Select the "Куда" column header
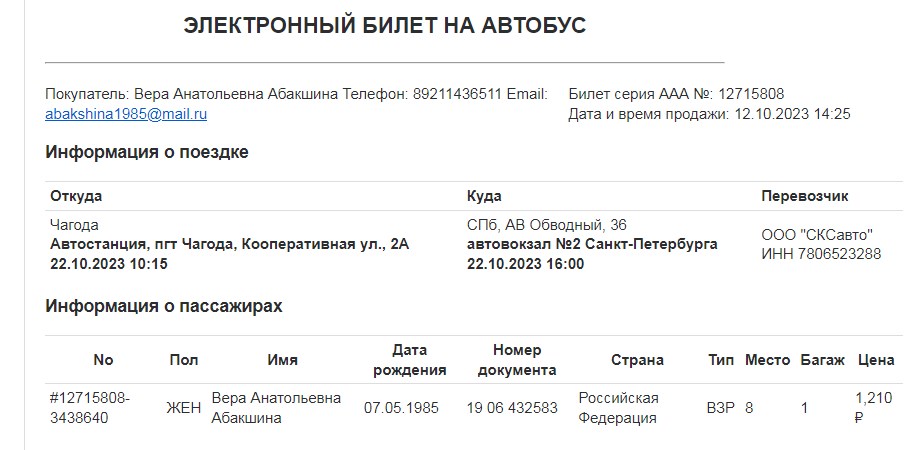 (x=484, y=196)
